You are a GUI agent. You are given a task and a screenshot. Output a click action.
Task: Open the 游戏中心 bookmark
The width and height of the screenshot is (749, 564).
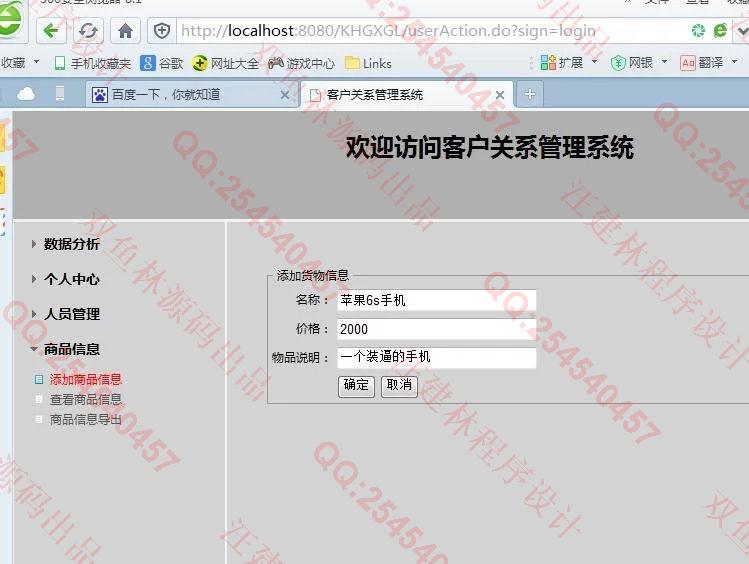click(x=301, y=63)
